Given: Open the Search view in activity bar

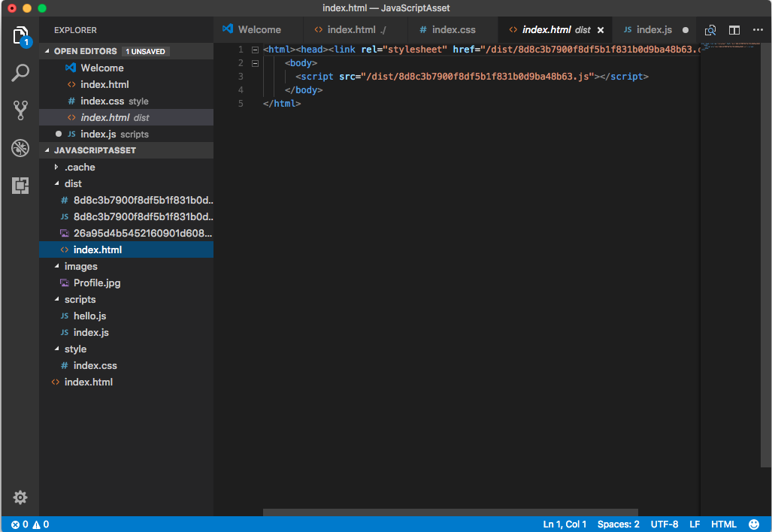Looking at the screenshot, I should pos(20,73).
